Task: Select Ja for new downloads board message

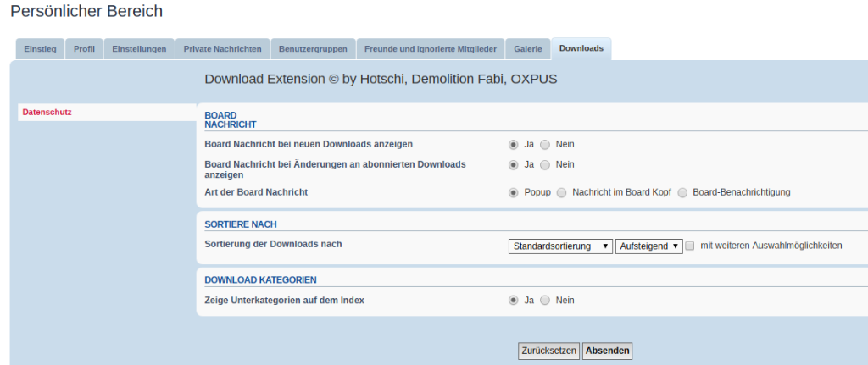Action: (x=514, y=144)
